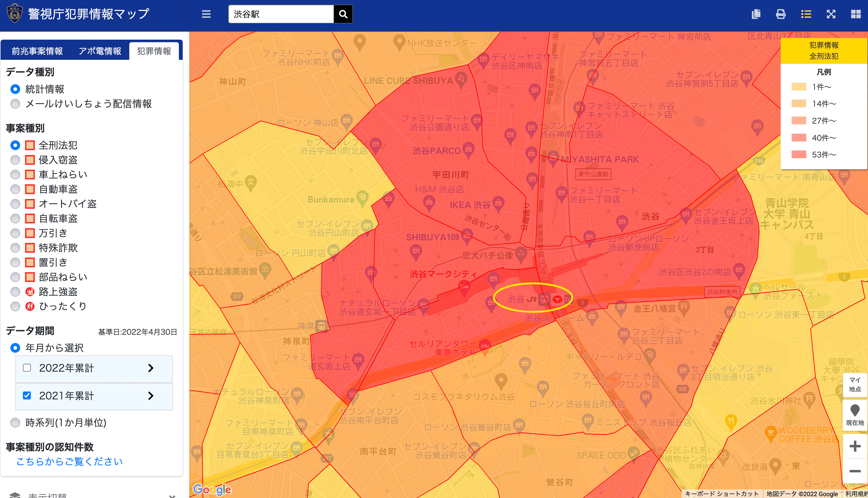Select the 自転車盗 radio button
Image resolution: width=868 pixels, height=498 pixels.
(15, 218)
